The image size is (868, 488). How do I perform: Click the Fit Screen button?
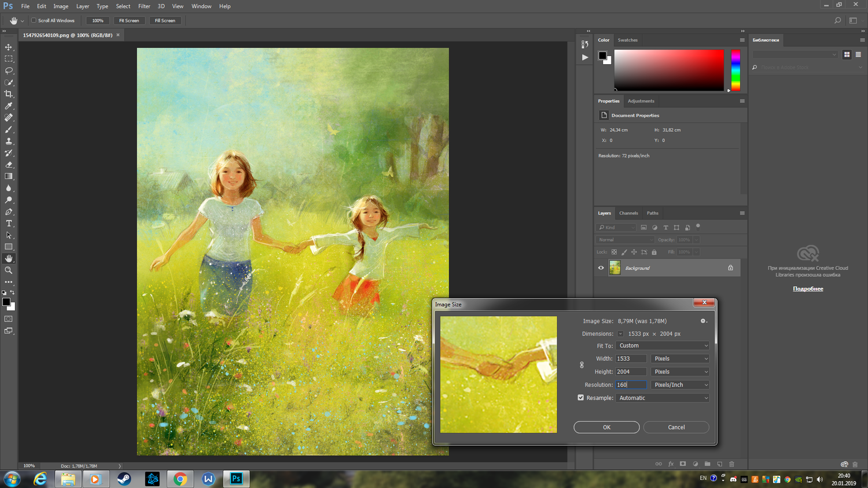point(129,20)
